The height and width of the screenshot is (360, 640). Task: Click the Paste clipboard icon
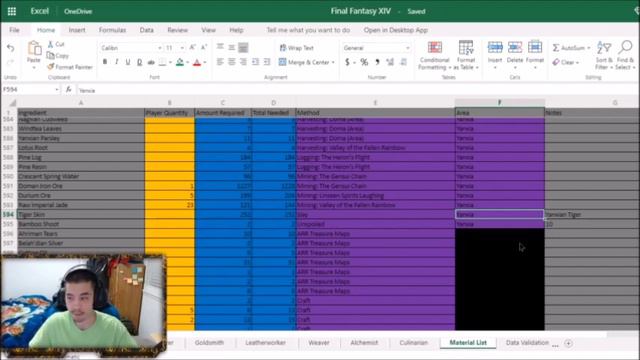[34, 49]
